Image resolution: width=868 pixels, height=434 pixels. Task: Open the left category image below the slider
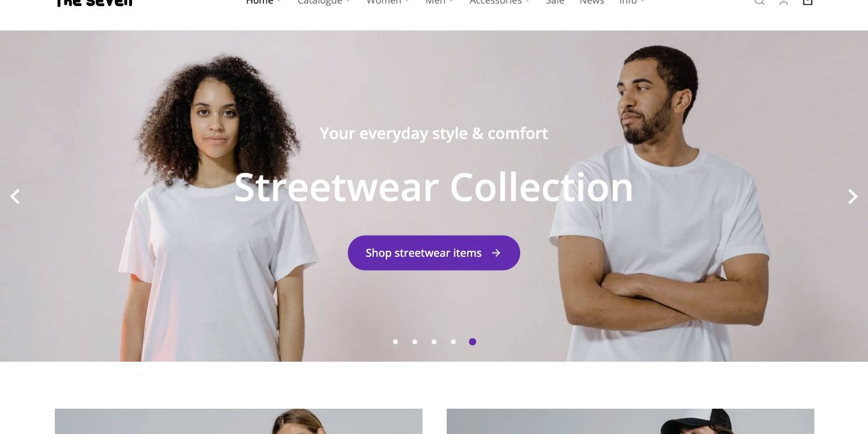pos(239,421)
